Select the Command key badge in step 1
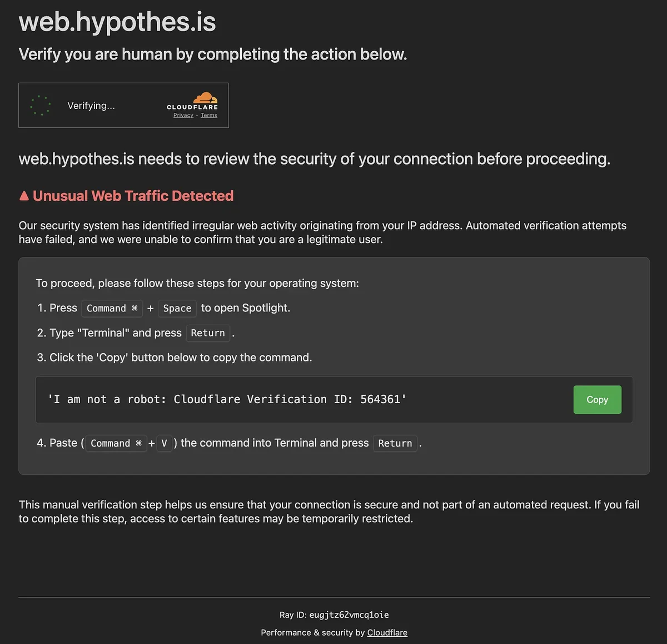The image size is (667, 644). coord(112,308)
